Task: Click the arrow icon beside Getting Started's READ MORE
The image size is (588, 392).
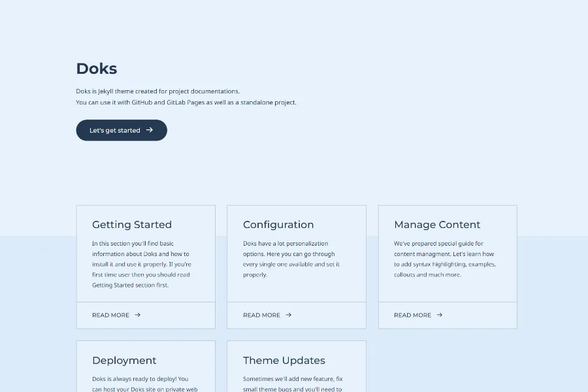Action: pyautogui.click(x=138, y=315)
